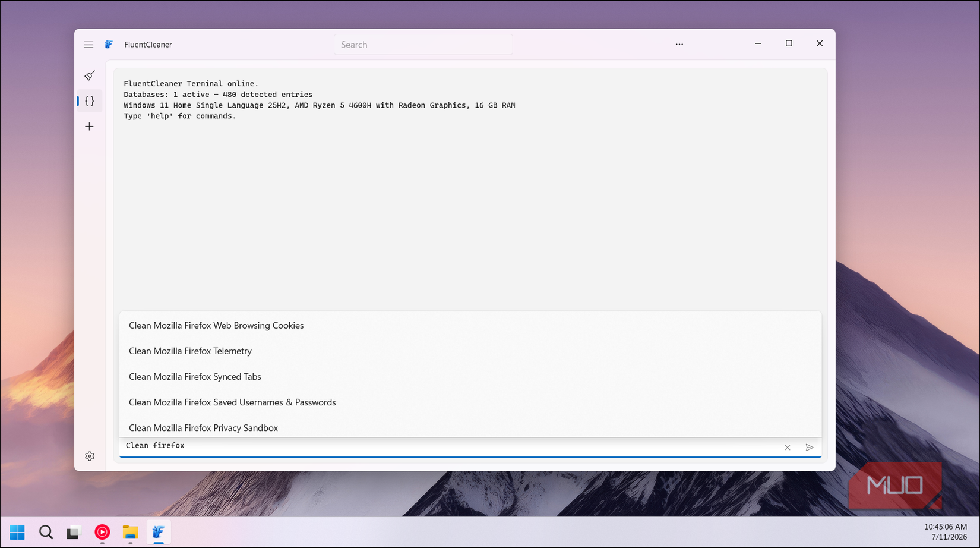Image resolution: width=980 pixels, height=548 pixels.
Task: Click 'FluentCleaner Terminal online.' output line
Action: click(x=191, y=84)
